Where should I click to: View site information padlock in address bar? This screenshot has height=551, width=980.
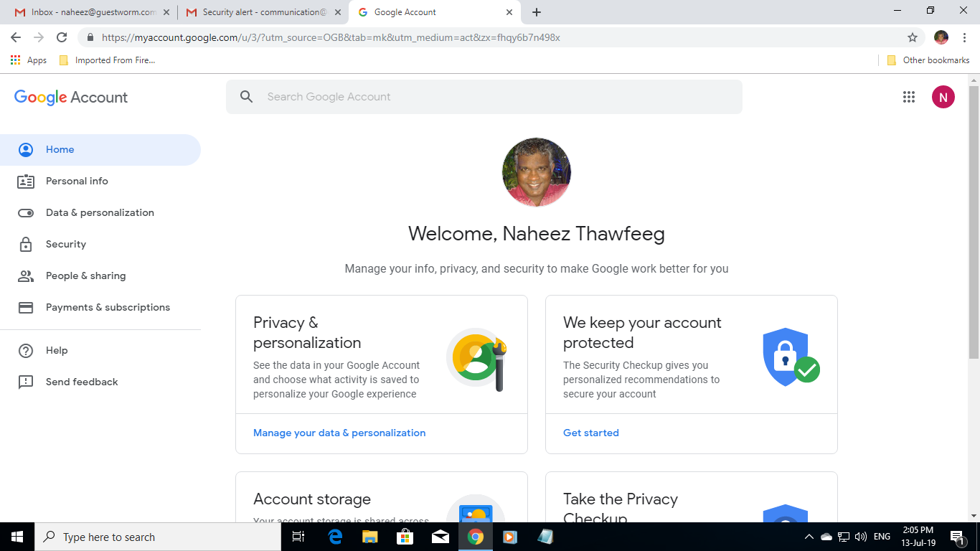(90, 37)
